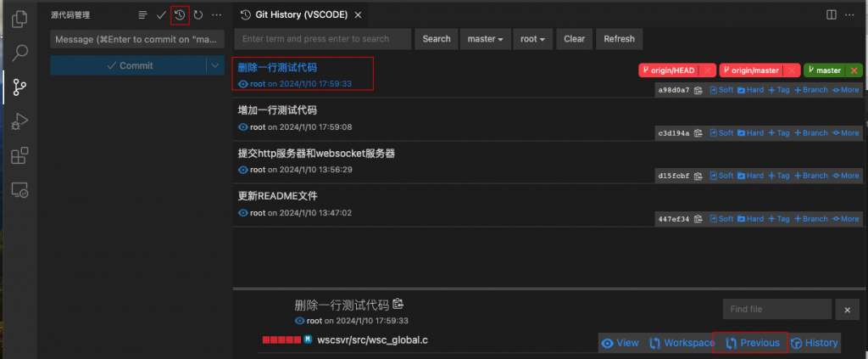Click the Search button
This screenshot has width=868, height=359.
[x=437, y=39]
